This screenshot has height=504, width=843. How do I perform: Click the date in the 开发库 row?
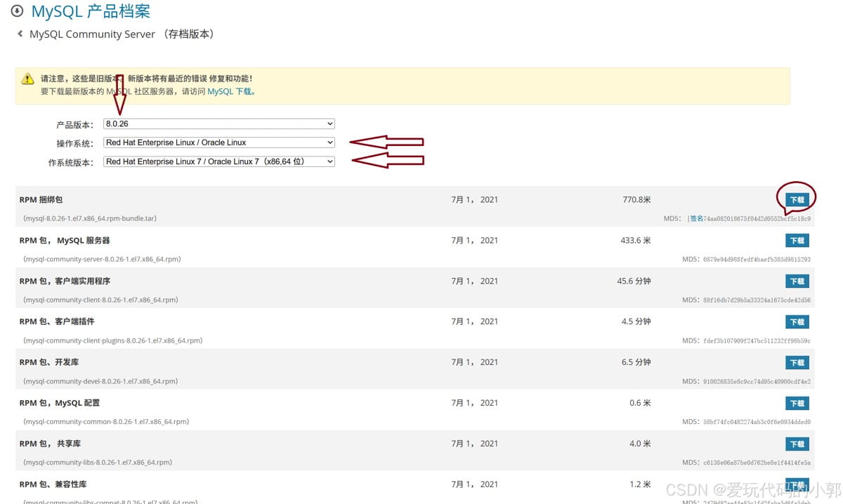pyautogui.click(x=475, y=362)
